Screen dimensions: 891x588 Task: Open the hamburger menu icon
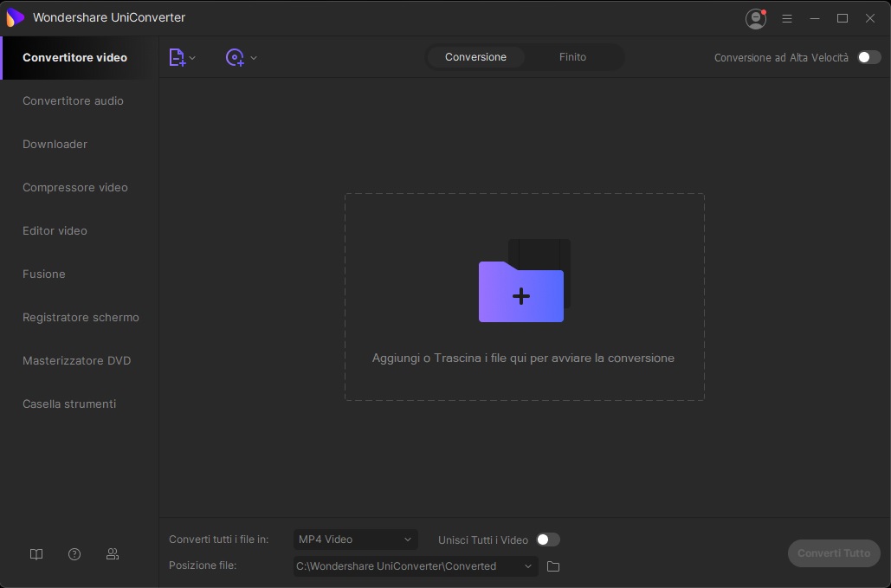787,19
